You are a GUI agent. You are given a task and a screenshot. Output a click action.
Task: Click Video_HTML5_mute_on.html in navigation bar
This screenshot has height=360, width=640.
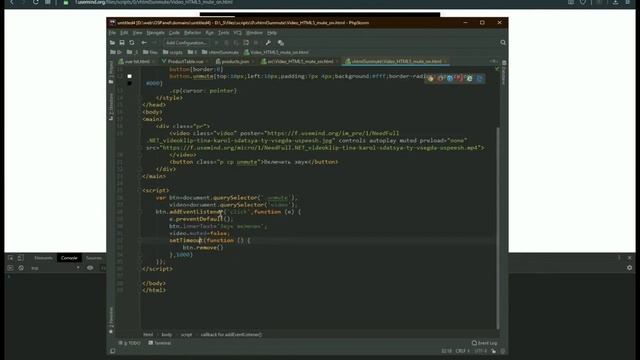point(277,52)
